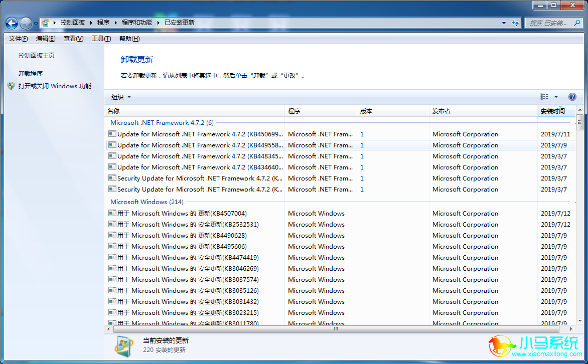
Task: Navigate to 程序 breadcrumb
Action: pyautogui.click(x=103, y=23)
